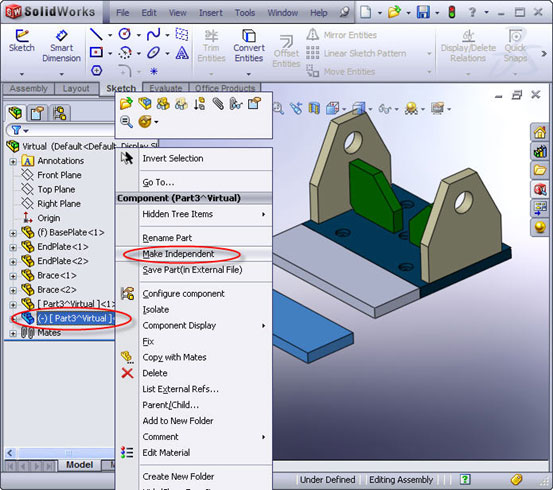Expand the EndPlate<2> component node
This screenshot has width=553, height=490.
[x=13, y=262]
